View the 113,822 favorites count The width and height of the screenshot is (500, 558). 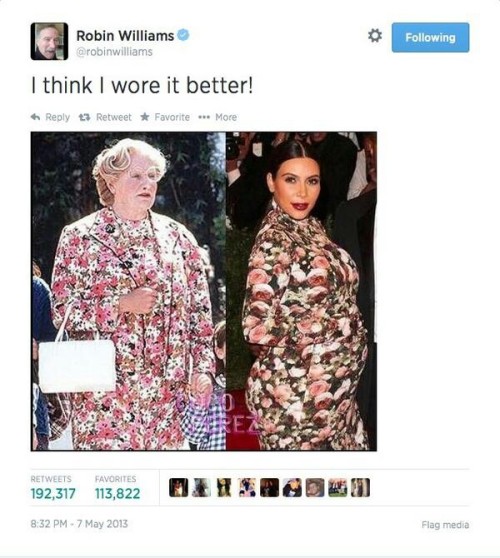[117, 494]
